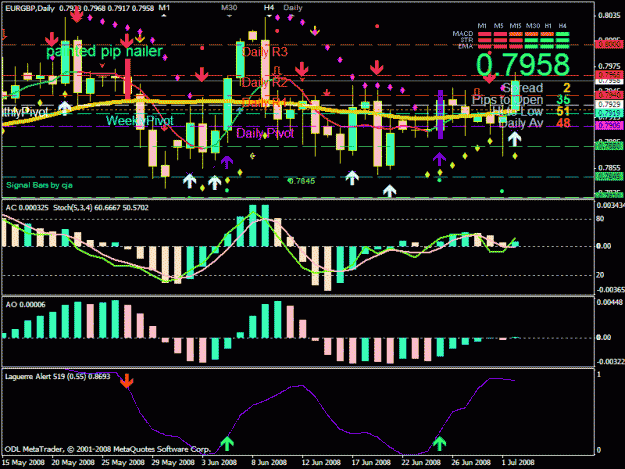Viewport: 625px width, 469px height.
Task: Select the EMA H1 signal bar
Action: [547, 46]
